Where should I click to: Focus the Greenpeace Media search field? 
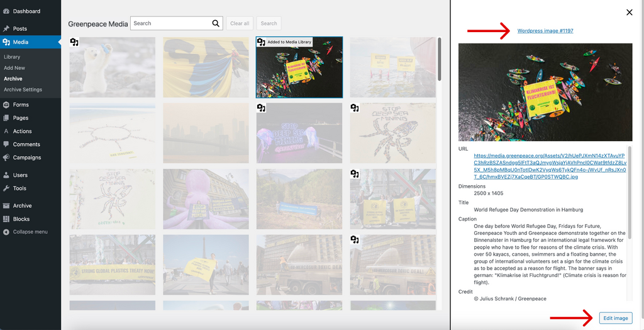(177, 23)
